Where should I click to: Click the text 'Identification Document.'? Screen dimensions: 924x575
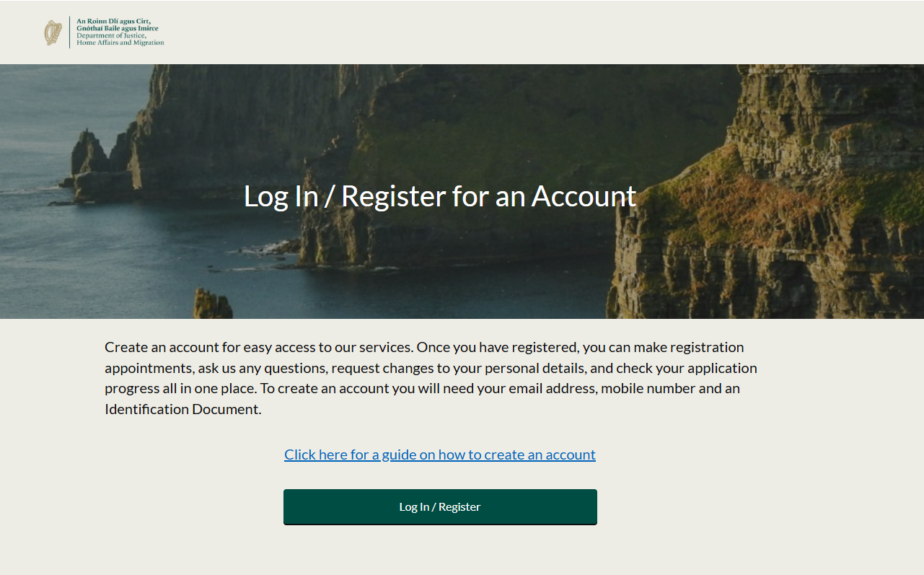pos(183,409)
